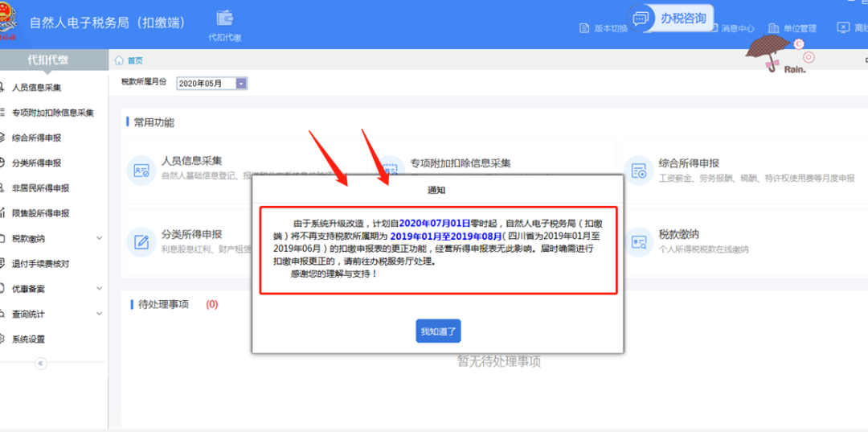The width and height of the screenshot is (868, 432).
Task: Select 退付手续费核对 in the sidebar
Action: coord(41,264)
